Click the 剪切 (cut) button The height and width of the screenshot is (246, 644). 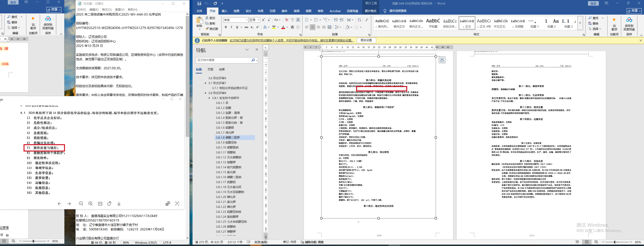tap(210, 18)
